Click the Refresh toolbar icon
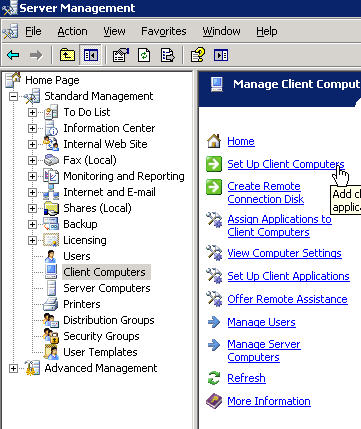 click(x=144, y=55)
